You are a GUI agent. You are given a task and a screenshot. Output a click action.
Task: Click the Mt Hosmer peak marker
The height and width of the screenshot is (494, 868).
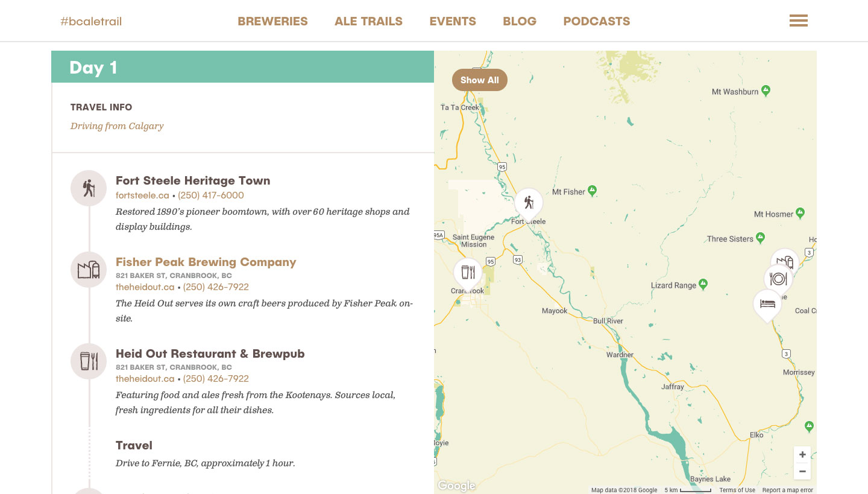click(800, 213)
